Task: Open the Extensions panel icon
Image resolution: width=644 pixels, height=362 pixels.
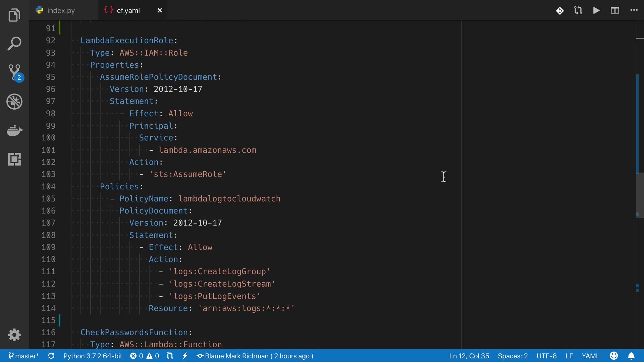Action: click(x=14, y=159)
